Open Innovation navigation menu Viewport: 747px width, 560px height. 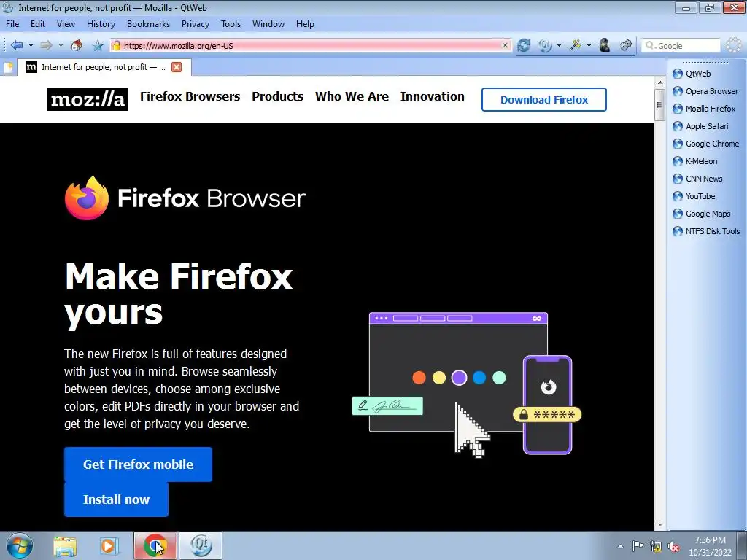pos(433,96)
